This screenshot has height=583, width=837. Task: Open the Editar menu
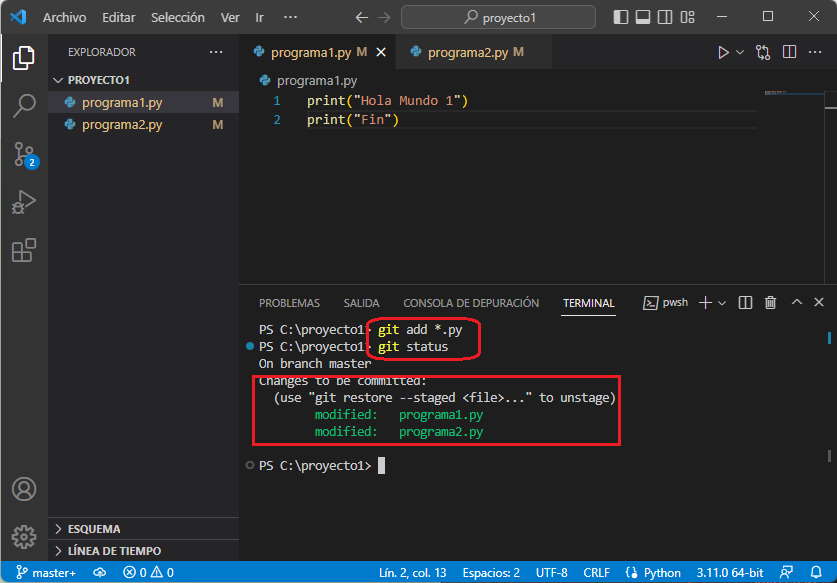(x=119, y=18)
